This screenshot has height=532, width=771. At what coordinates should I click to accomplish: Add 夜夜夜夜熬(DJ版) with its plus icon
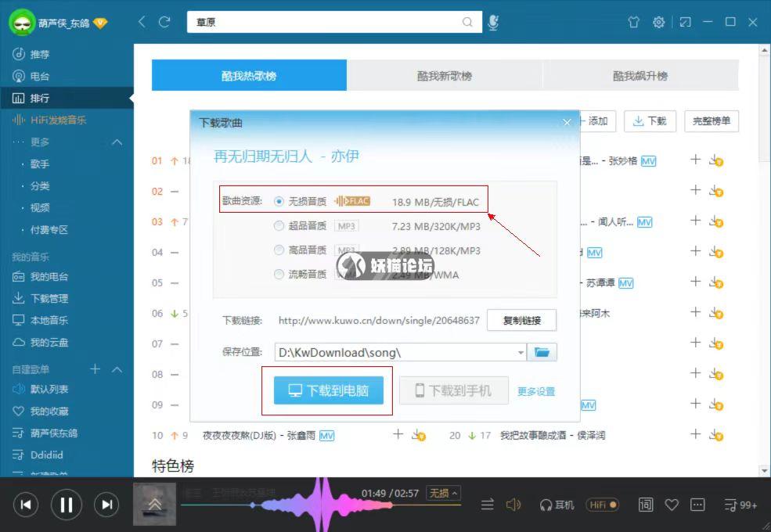pos(398,434)
